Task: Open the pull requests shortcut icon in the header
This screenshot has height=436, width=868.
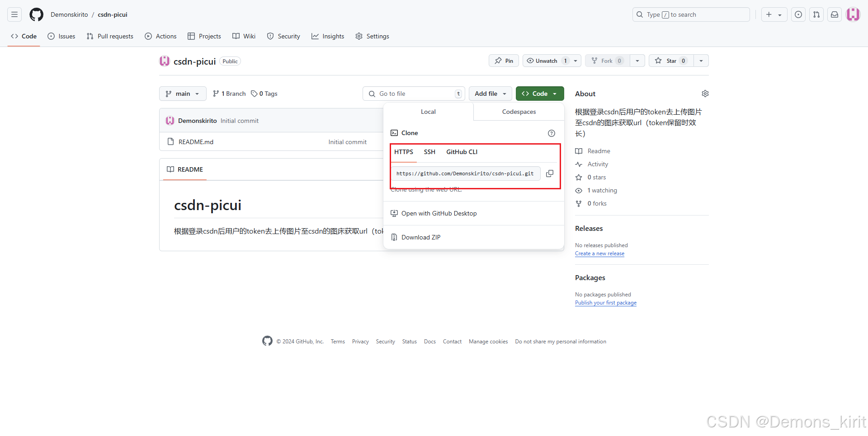Action: (816, 14)
